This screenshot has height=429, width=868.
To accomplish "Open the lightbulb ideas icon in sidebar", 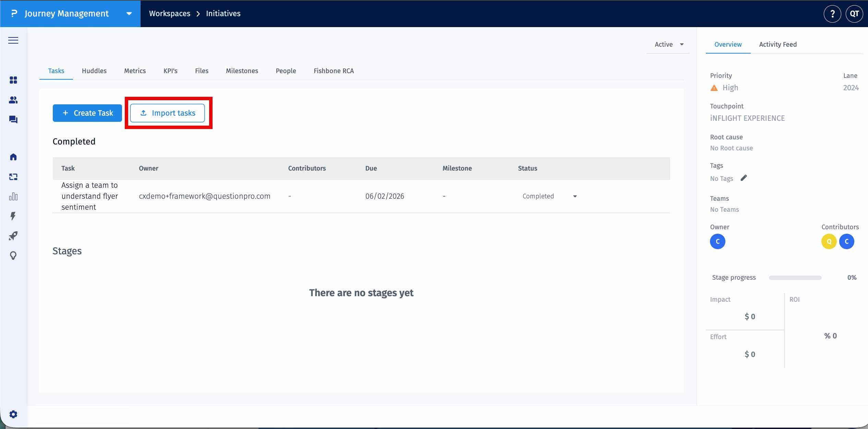I will coord(13,255).
